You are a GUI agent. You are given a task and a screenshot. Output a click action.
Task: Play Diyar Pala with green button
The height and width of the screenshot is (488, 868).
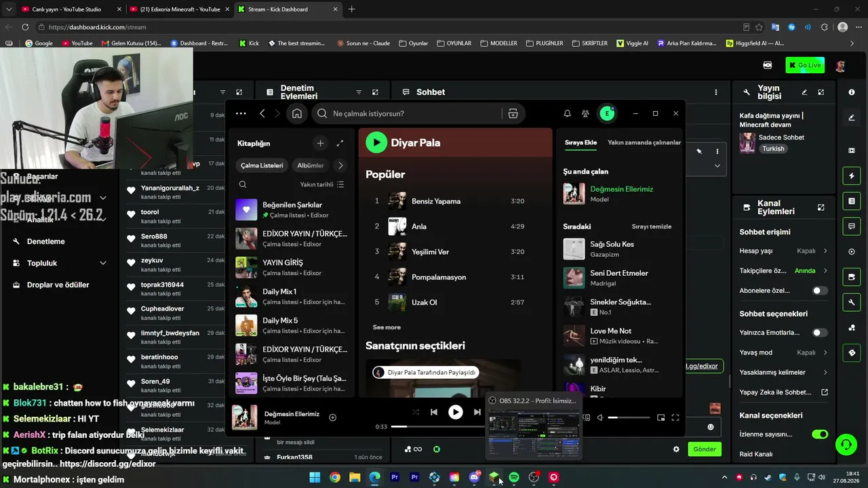click(376, 142)
